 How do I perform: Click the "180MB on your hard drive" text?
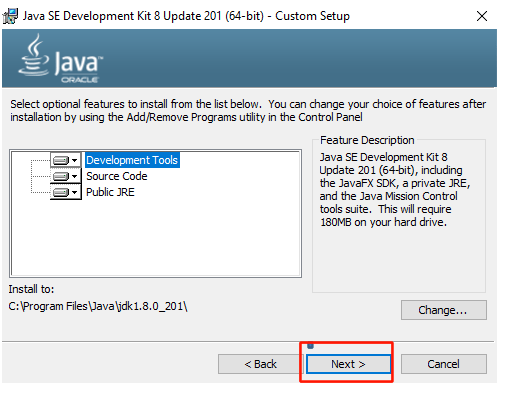(x=383, y=222)
